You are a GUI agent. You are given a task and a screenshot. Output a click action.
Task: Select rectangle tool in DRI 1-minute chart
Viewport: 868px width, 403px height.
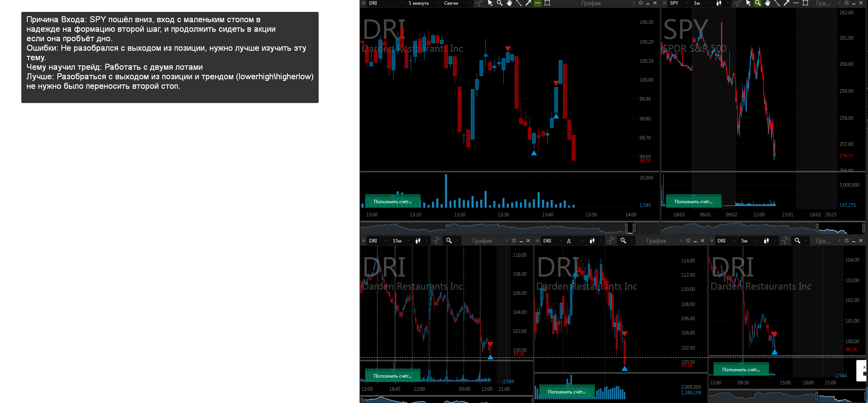pos(547,3)
